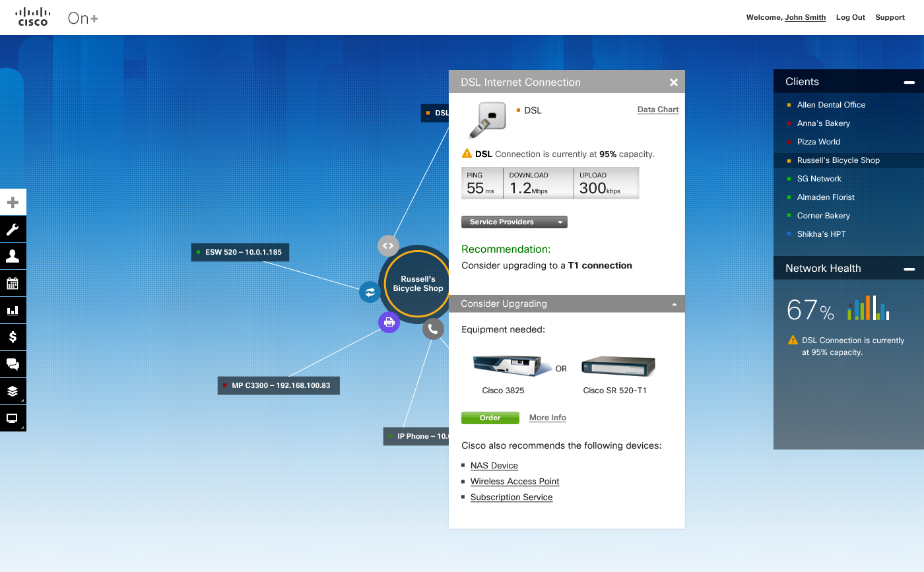Click the ESW 520 – 10.0.1.185 node label
Screen dimensions: 924x572
240,252
